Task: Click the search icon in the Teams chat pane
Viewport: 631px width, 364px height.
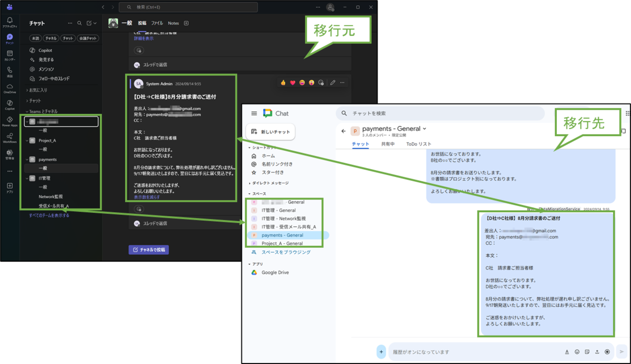Action: point(79,23)
